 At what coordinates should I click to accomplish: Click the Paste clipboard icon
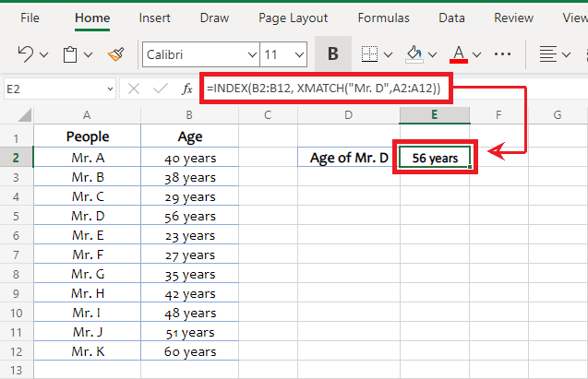[x=70, y=54]
